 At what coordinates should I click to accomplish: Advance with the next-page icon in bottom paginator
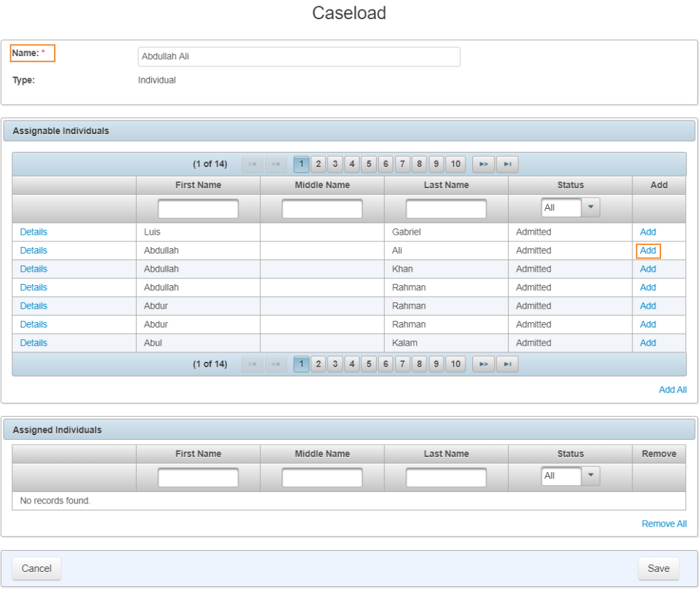pos(483,364)
